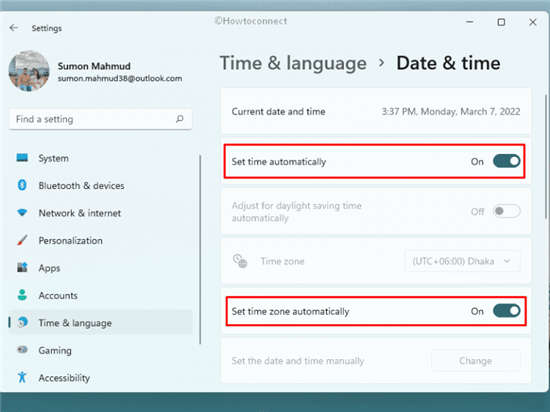The width and height of the screenshot is (550, 412).
Task: Click the Bluetooth icon in the sidebar
Action: tap(22, 185)
